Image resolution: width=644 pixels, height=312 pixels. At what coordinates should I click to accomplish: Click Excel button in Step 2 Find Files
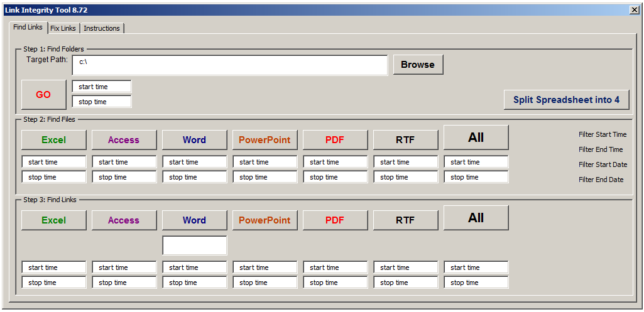point(54,140)
